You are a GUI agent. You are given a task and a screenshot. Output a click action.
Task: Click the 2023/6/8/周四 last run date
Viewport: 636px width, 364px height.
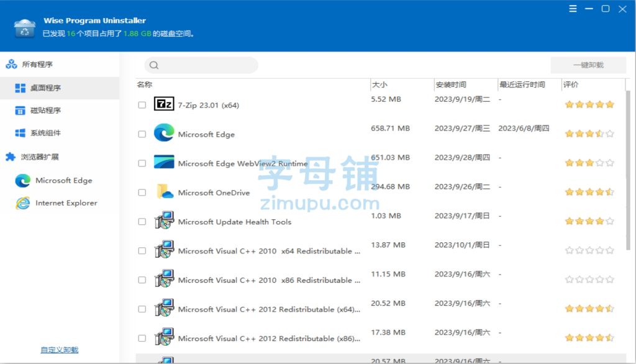(x=524, y=128)
